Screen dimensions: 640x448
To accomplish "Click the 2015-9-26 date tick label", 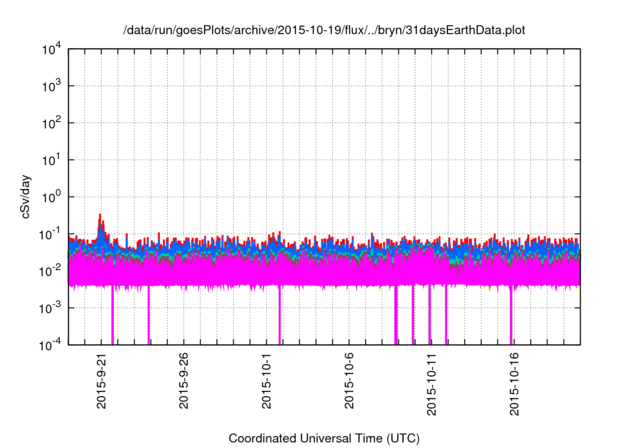I will click(184, 381).
